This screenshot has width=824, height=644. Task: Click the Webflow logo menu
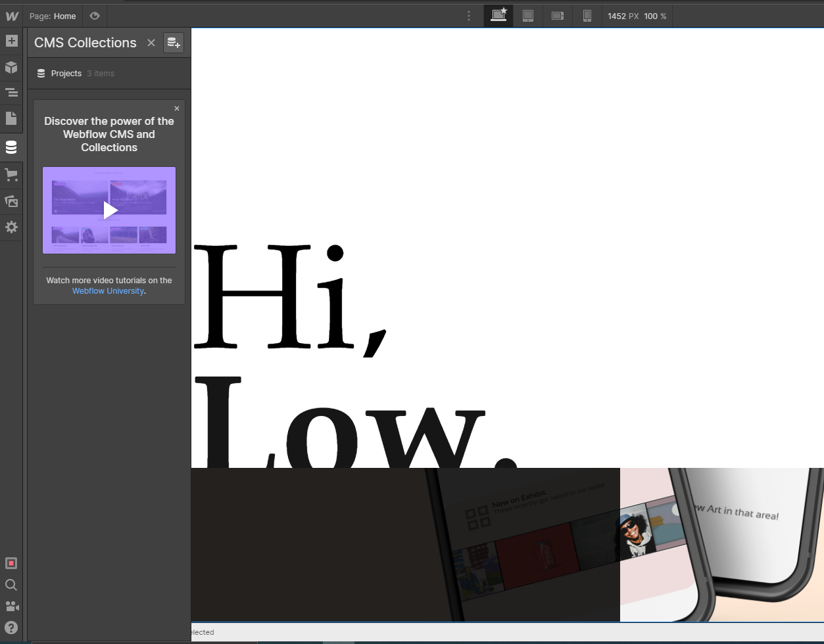point(12,16)
